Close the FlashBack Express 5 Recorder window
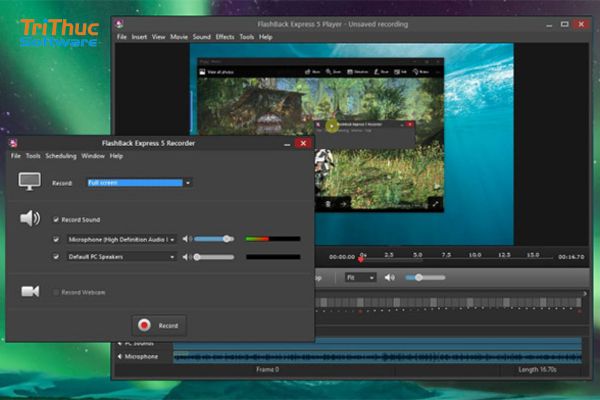The width and height of the screenshot is (600, 400). pos(303,143)
